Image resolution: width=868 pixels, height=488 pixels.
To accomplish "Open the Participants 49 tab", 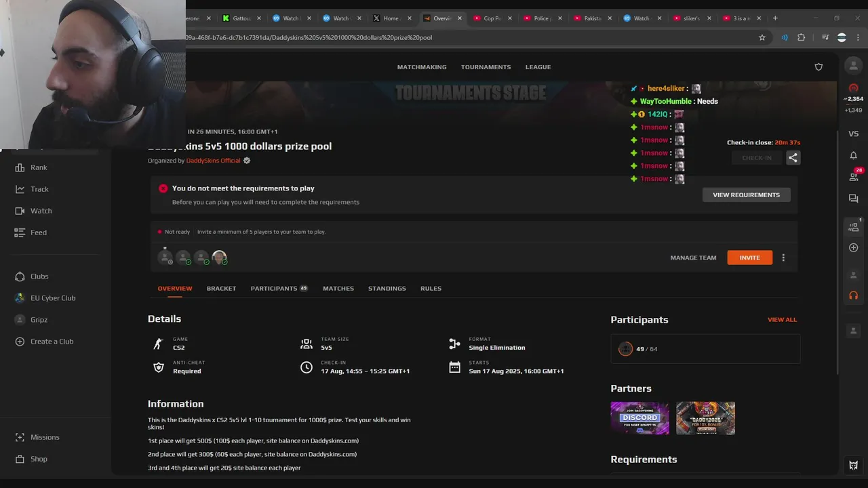I will tap(279, 289).
